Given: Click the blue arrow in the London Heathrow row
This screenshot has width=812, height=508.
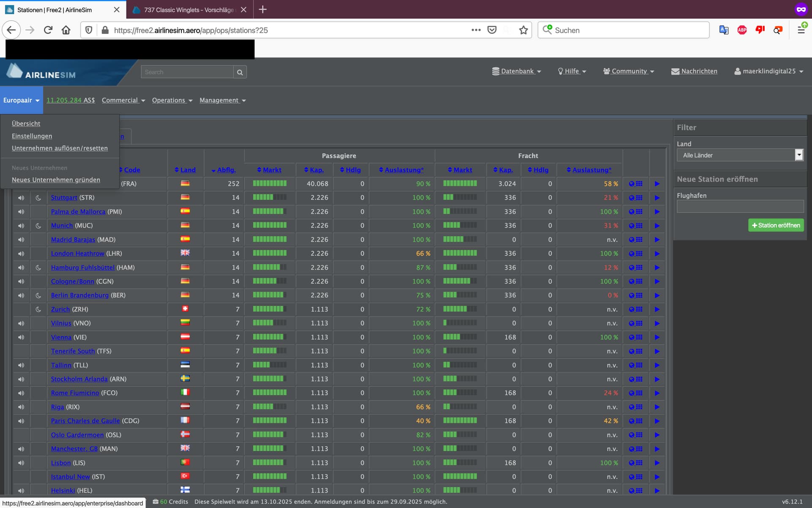Looking at the screenshot, I should point(657,254).
